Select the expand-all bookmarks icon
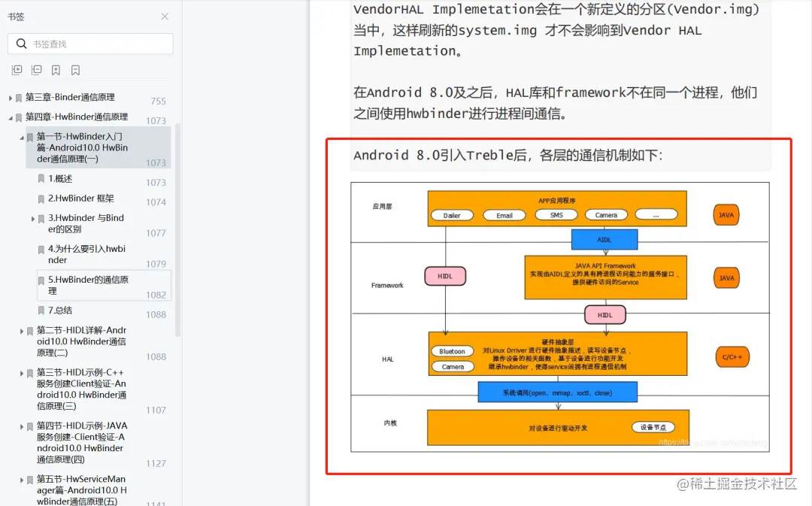The height and width of the screenshot is (506, 812). [17, 70]
